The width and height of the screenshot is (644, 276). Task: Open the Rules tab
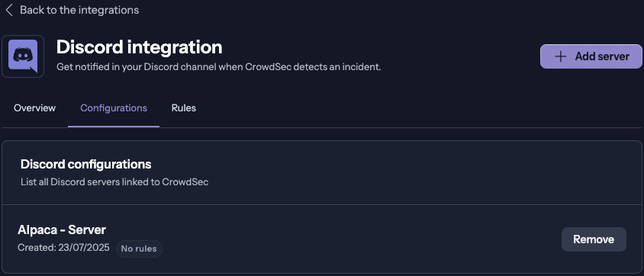tap(184, 108)
